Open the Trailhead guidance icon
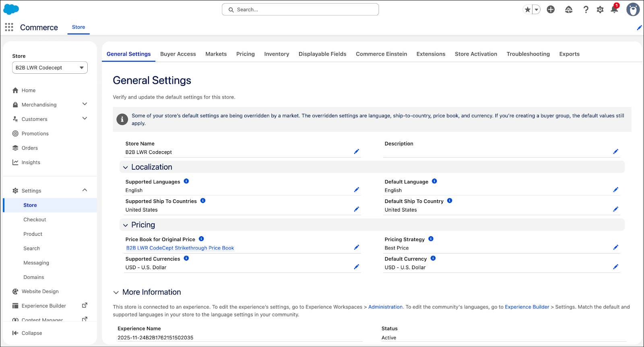Viewport: 644px width, 347px height. click(x=569, y=10)
